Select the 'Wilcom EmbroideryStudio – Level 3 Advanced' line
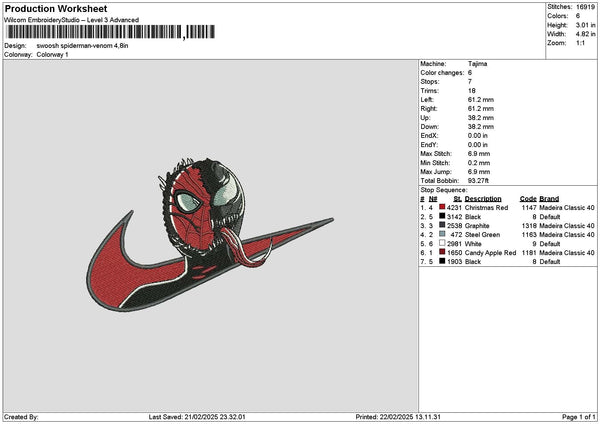Image resolution: width=600 pixels, height=424 pixels. [72, 20]
